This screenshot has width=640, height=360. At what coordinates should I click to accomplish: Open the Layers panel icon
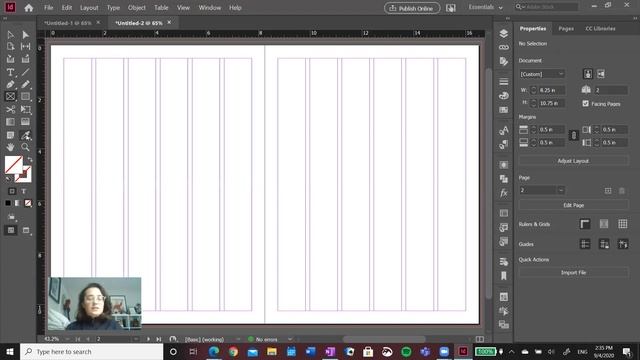point(504,33)
